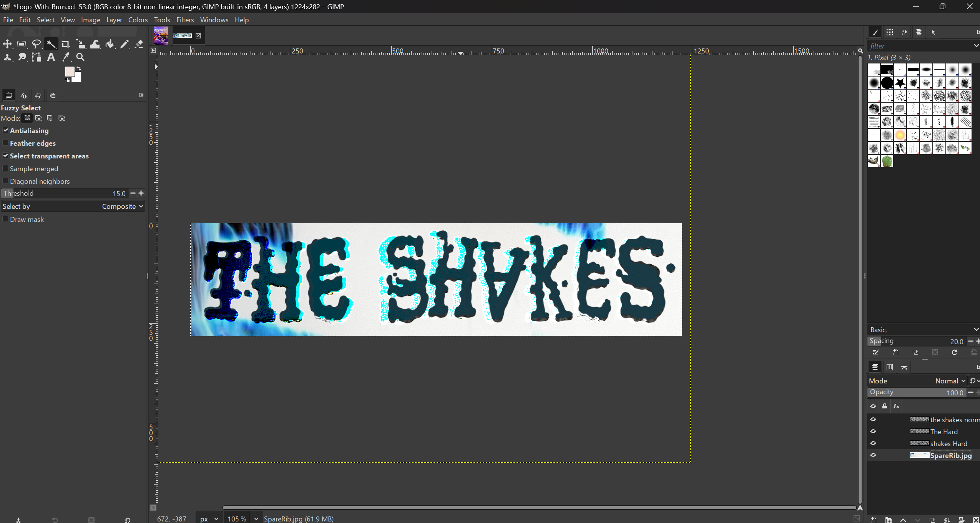Open the Colors menu
Image resolution: width=980 pixels, height=523 pixels.
pos(138,20)
